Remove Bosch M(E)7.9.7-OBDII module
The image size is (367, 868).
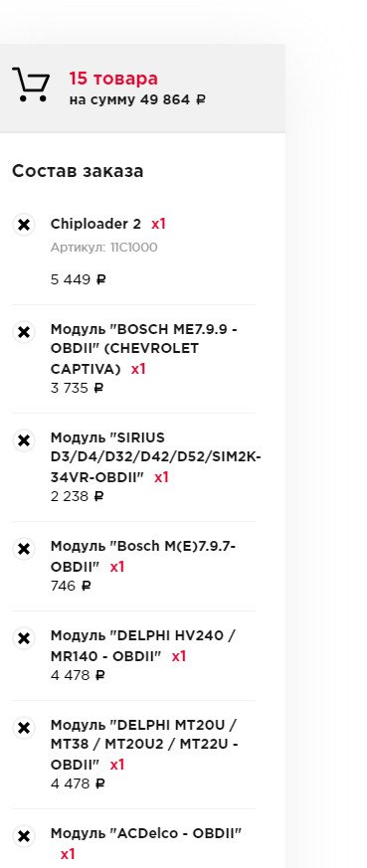tap(24, 549)
